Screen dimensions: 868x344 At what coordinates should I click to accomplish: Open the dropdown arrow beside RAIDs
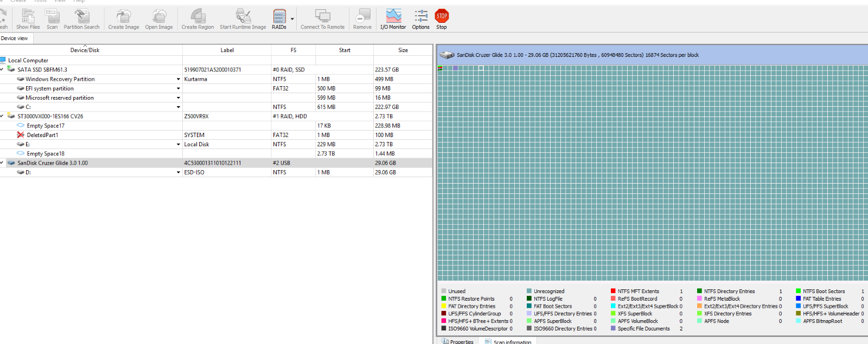pyautogui.click(x=292, y=19)
